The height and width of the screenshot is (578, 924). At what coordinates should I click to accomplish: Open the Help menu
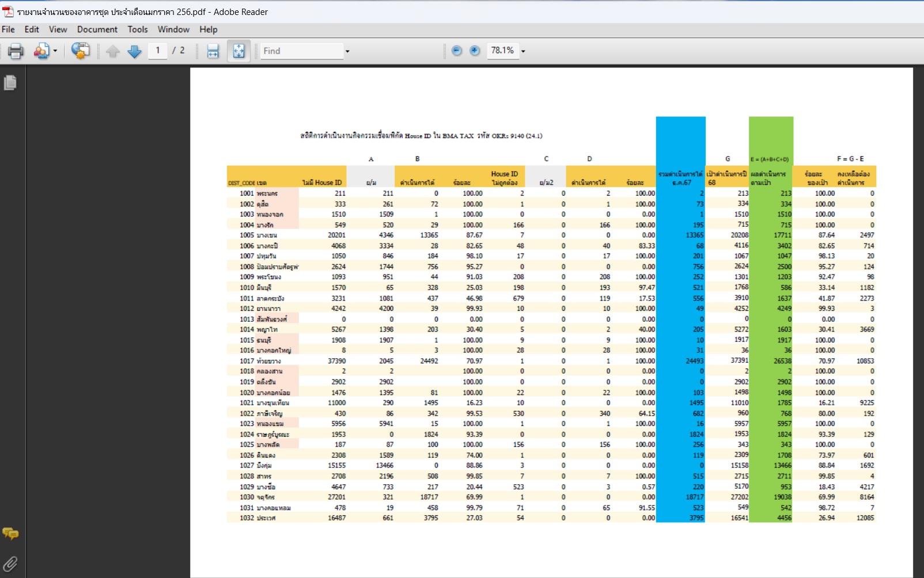pos(209,29)
